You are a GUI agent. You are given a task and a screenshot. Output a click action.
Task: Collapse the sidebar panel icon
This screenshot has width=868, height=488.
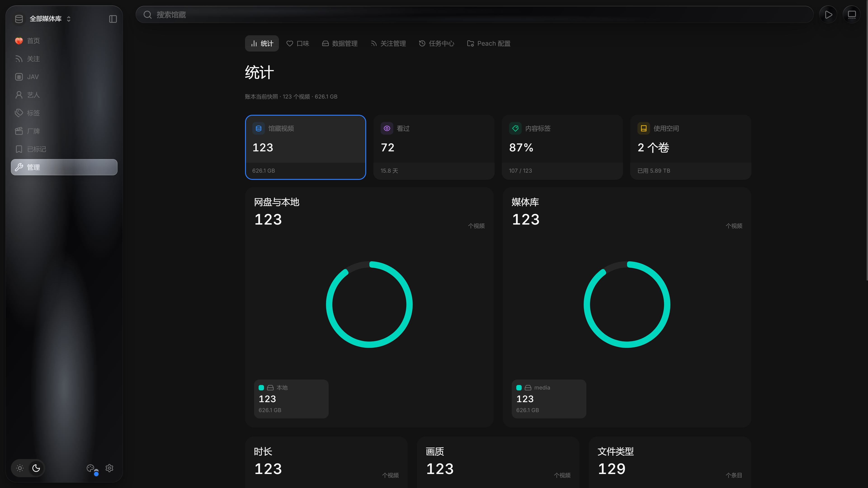[113, 19]
